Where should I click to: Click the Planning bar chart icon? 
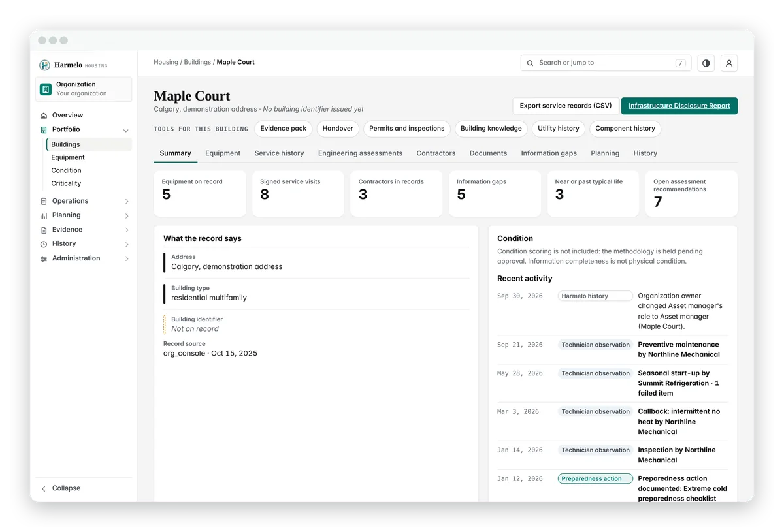pyautogui.click(x=44, y=215)
